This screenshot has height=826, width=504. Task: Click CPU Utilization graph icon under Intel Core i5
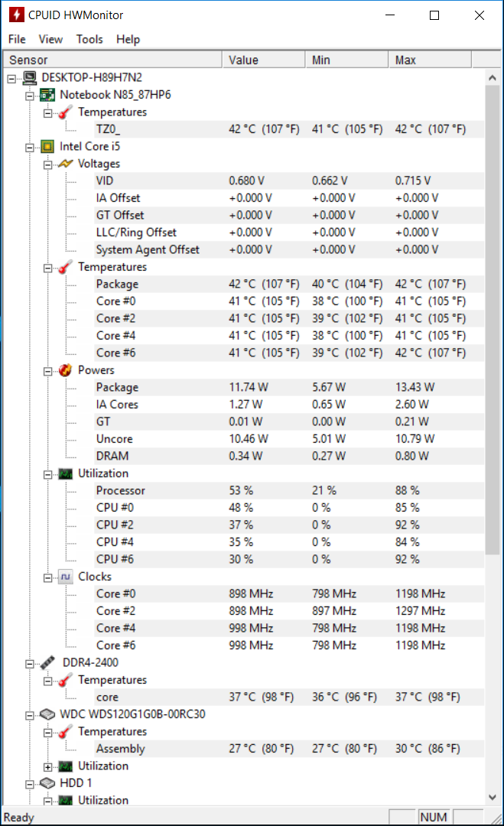(x=65, y=473)
